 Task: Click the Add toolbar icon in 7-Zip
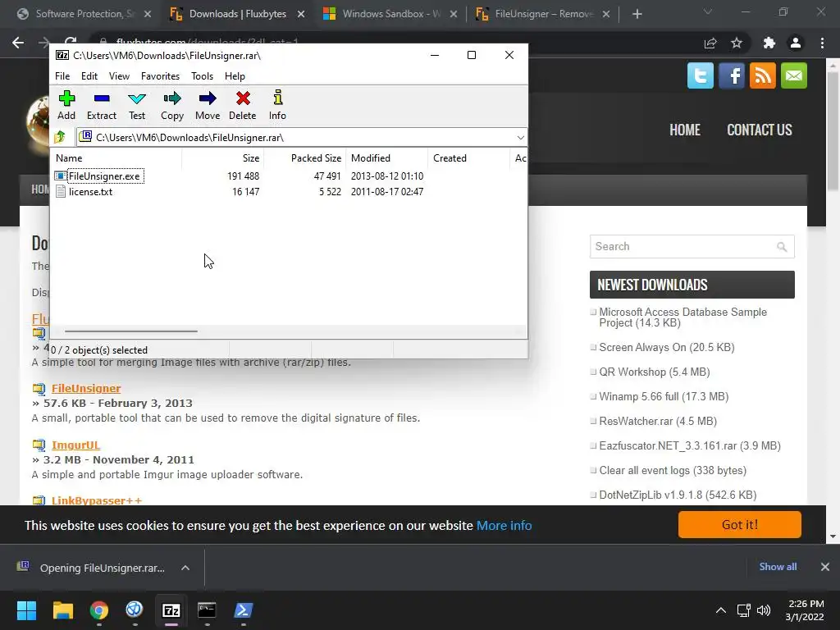(66, 105)
